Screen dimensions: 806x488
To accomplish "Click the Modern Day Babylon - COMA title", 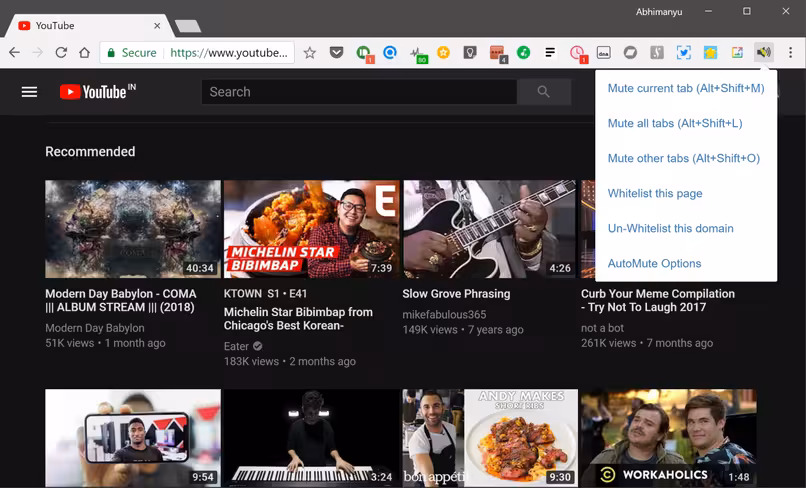I will 121,300.
